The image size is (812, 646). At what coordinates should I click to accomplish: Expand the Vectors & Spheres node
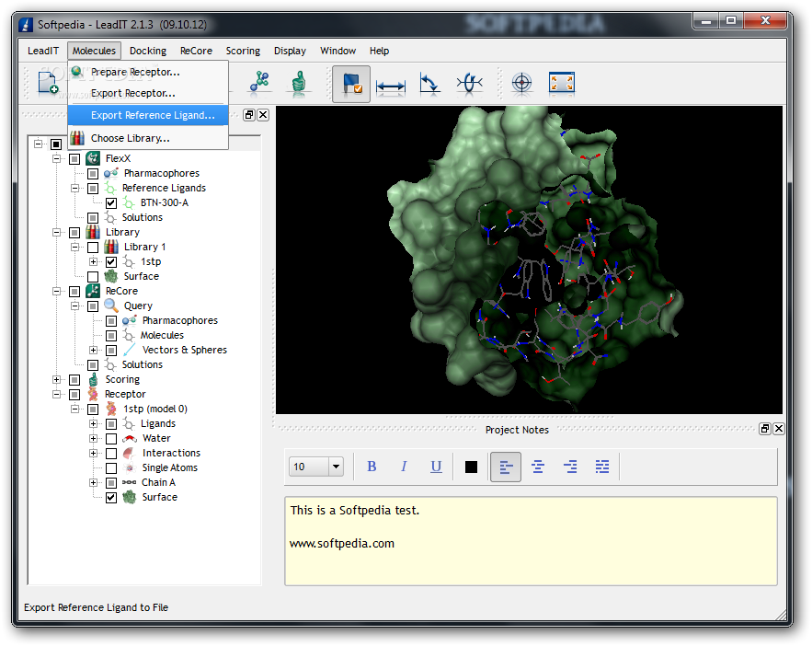tap(93, 351)
